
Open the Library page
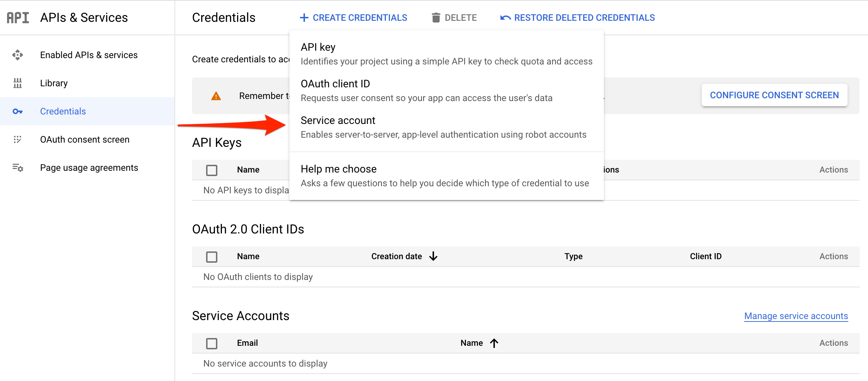click(x=87, y=83)
